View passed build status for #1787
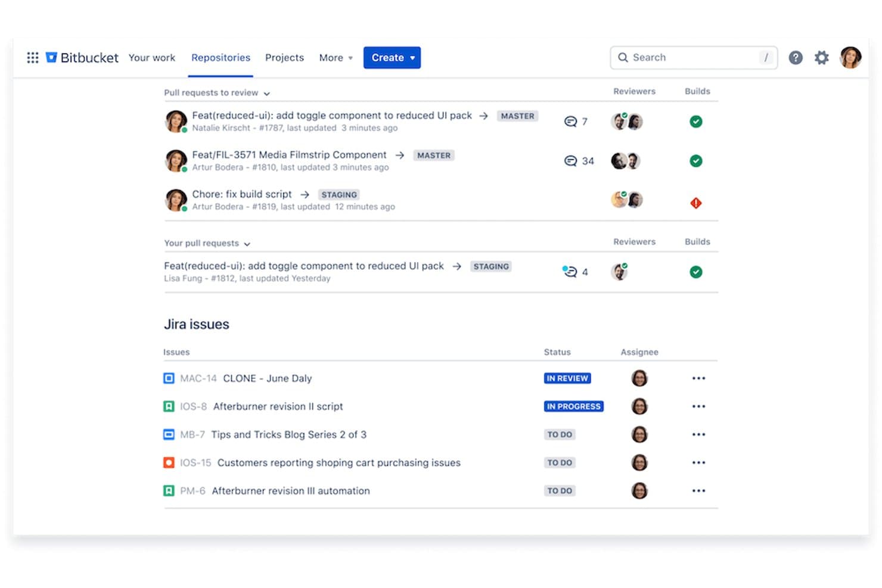882x588 pixels. 695,122
